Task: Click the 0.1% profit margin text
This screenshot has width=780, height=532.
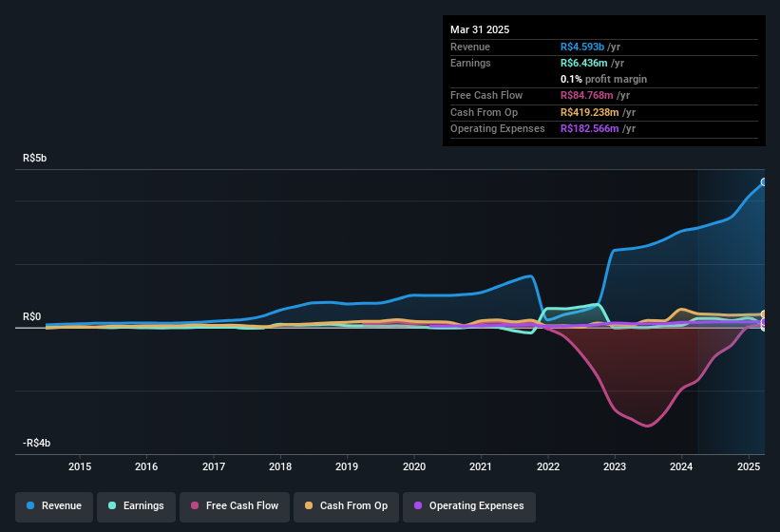Action: (603, 79)
